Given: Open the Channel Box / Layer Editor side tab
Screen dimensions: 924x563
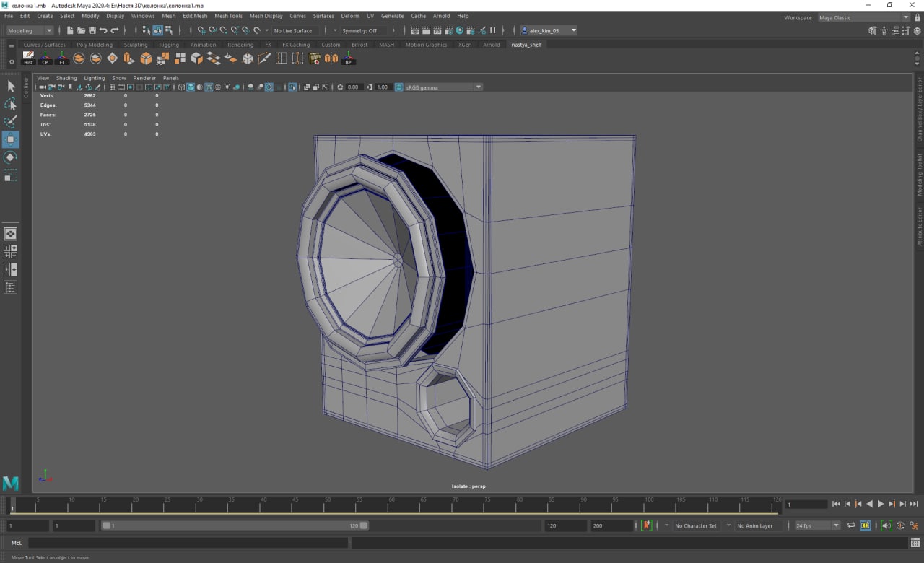Looking at the screenshot, I should click(920, 110).
